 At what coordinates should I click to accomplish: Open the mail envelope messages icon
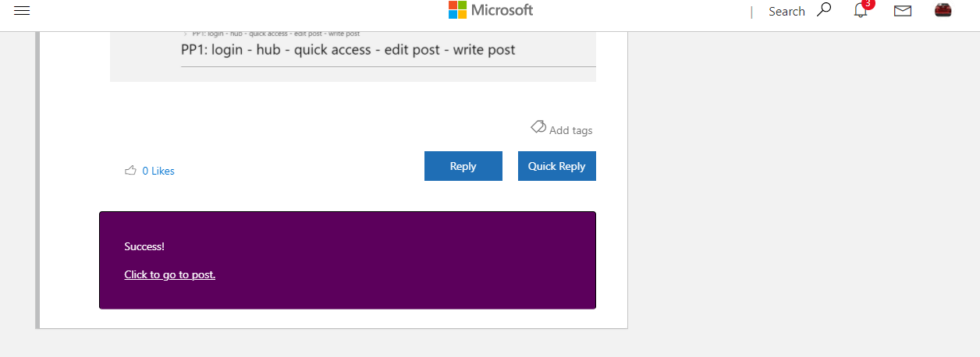click(x=903, y=11)
